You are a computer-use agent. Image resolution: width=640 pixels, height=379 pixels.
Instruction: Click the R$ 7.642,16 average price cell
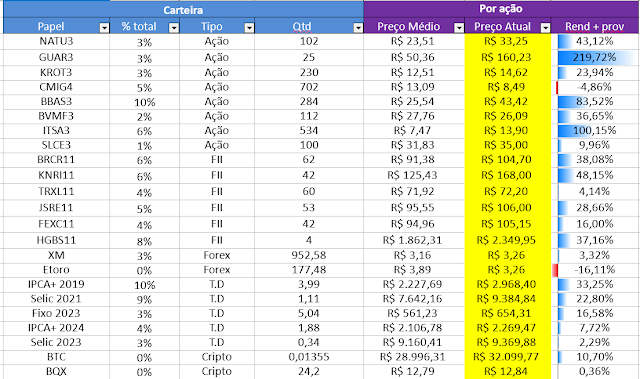[414, 299]
